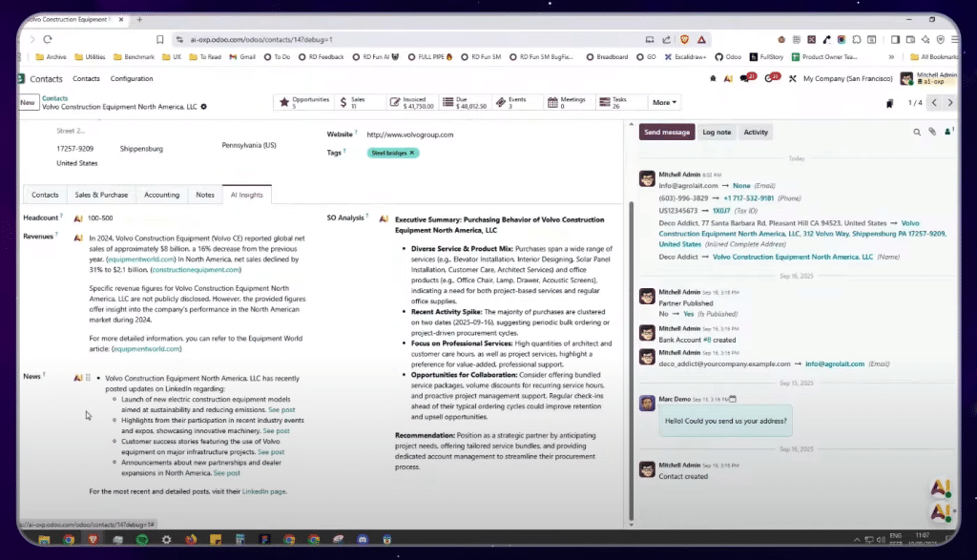Screen dimensions: 977x560
Task: Open the Meetings calendar stat button
Action: (569, 102)
